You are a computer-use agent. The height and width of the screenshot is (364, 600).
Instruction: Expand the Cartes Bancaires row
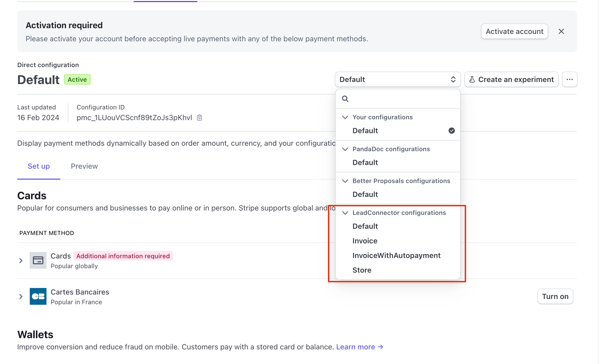(21, 296)
